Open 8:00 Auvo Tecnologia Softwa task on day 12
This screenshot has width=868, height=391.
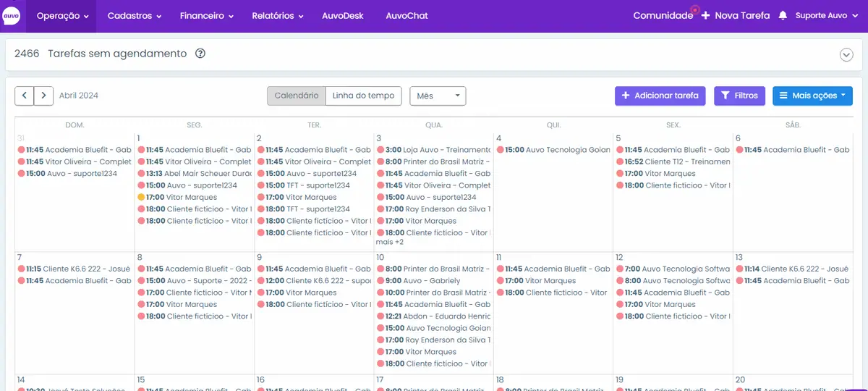673,281
